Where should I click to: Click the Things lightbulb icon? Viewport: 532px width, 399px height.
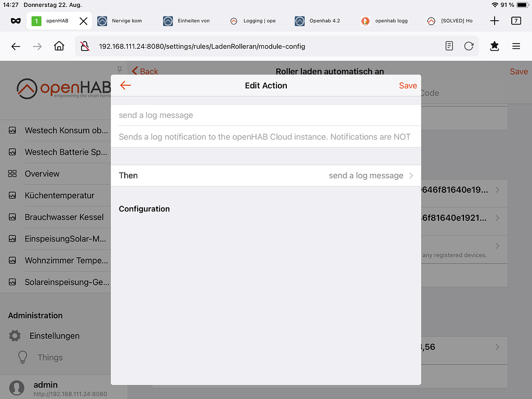coord(21,357)
